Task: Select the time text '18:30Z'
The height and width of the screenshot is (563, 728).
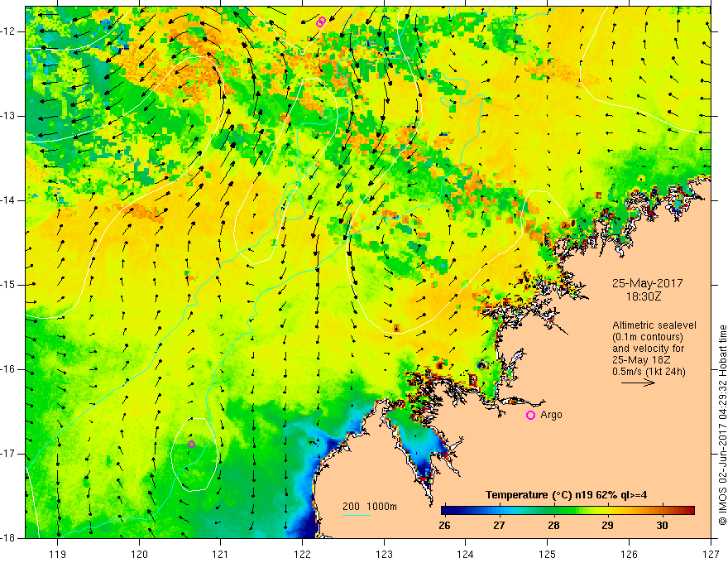Action: coord(644,296)
